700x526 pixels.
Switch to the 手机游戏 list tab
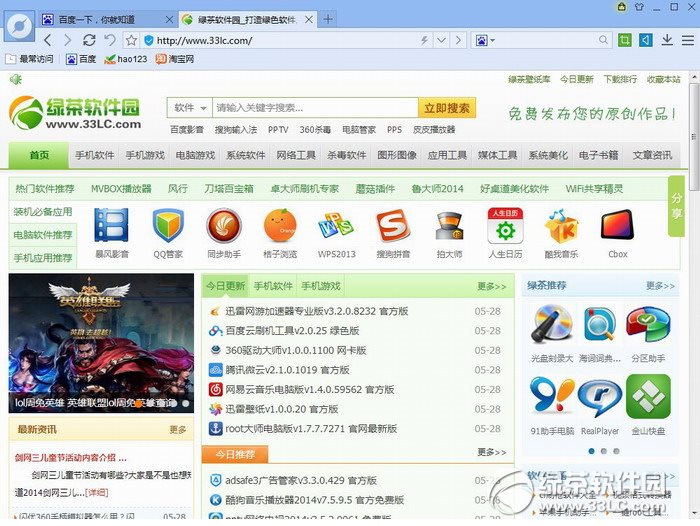(321, 286)
